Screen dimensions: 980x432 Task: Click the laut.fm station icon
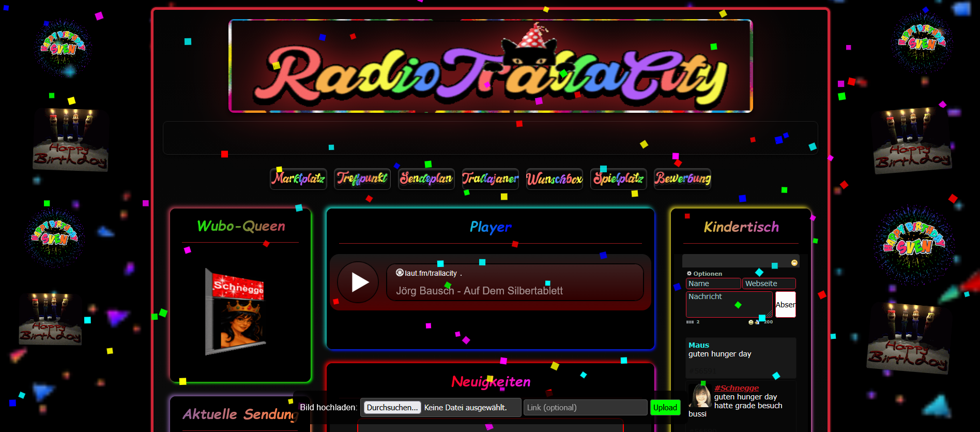pos(400,273)
